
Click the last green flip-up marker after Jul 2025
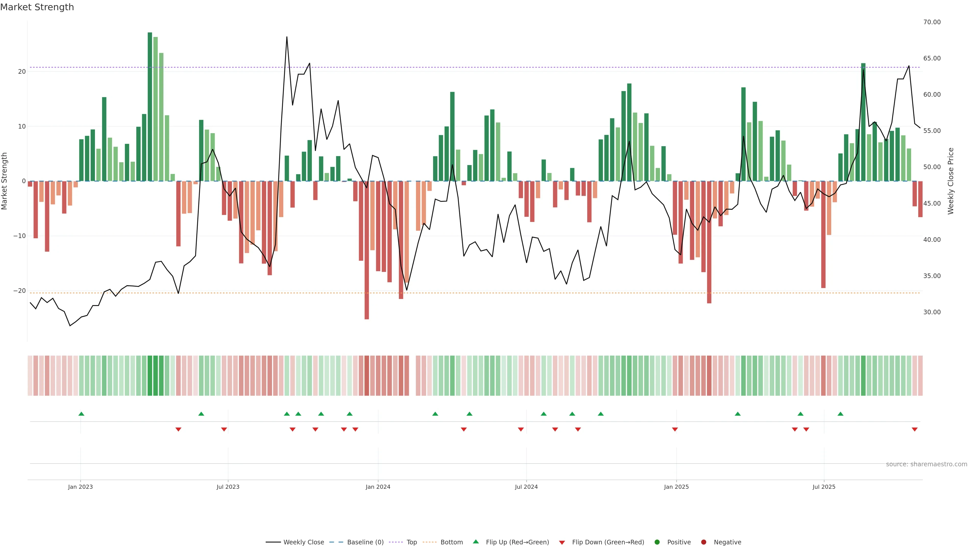coord(840,414)
